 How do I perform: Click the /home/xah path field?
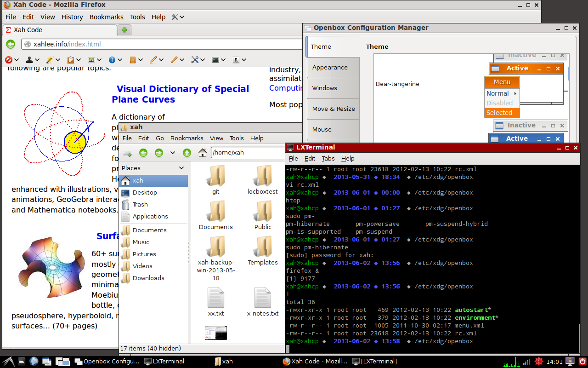pos(248,153)
